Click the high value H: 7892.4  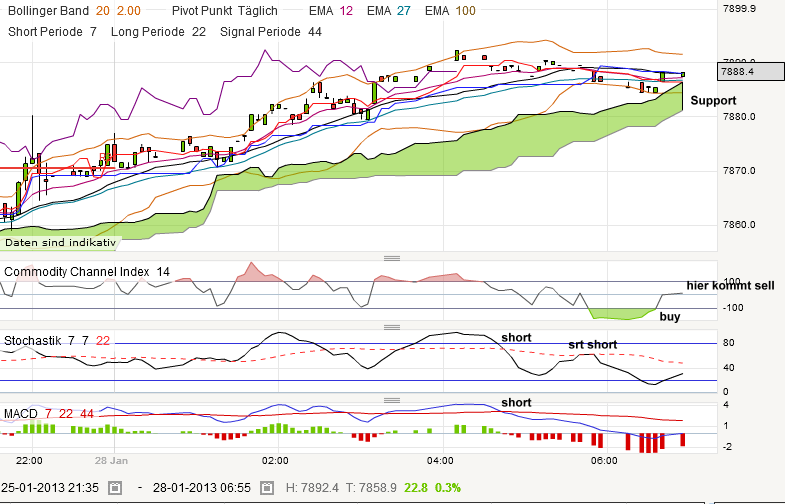point(312,487)
